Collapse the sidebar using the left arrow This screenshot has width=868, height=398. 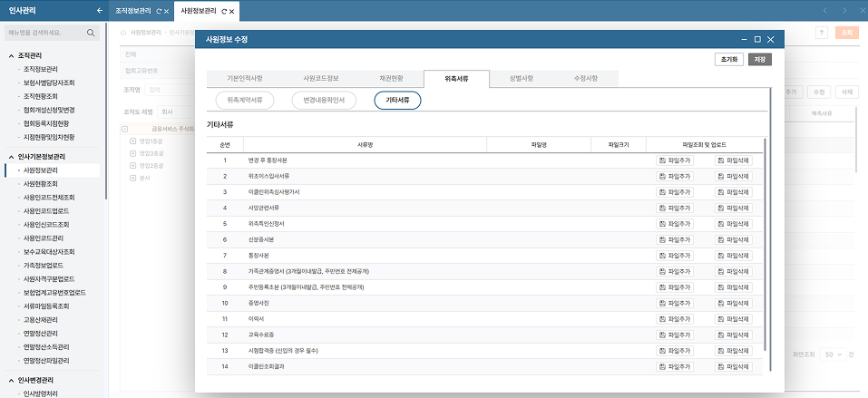coord(99,10)
